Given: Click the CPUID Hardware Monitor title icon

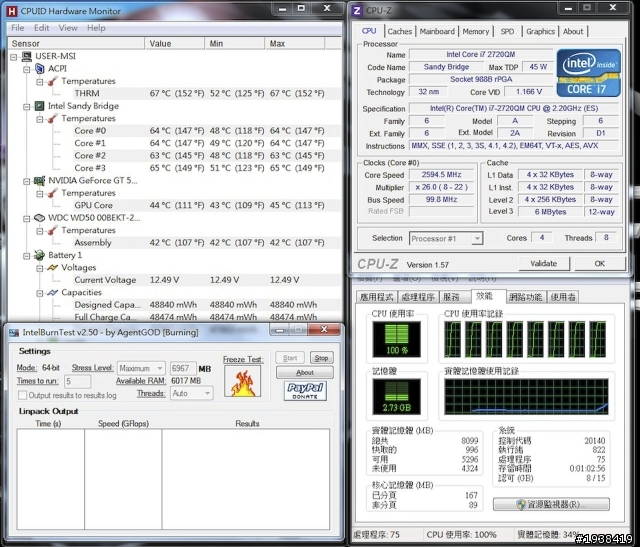Looking at the screenshot, I should [12, 11].
